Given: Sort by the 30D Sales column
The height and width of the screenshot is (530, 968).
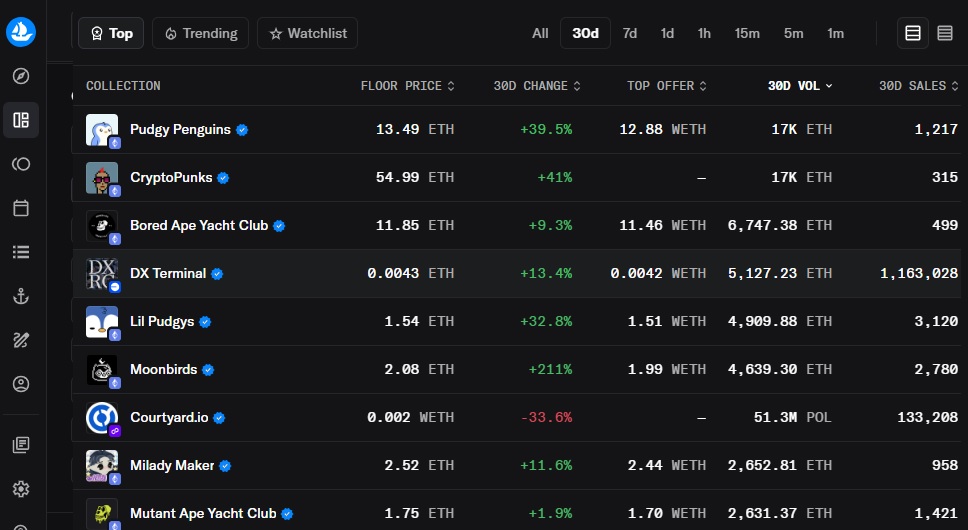Looking at the screenshot, I should (x=919, y=86).
